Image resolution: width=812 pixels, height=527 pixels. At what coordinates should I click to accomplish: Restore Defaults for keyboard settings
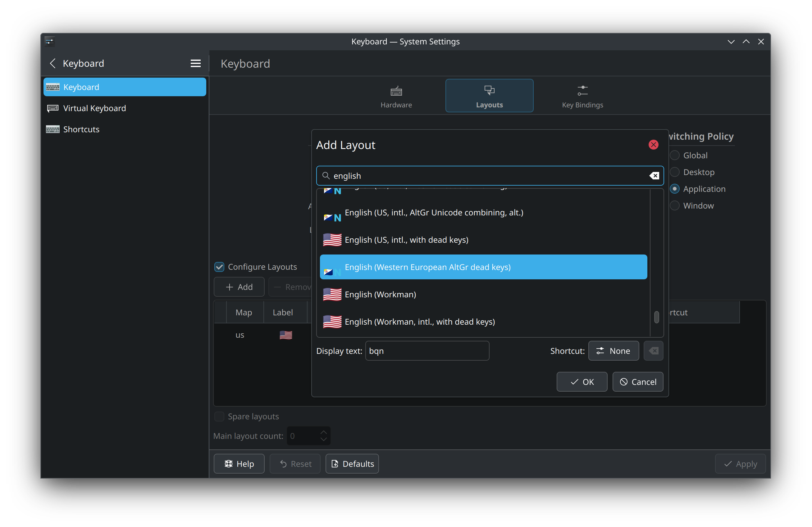[x=352, y=464]
